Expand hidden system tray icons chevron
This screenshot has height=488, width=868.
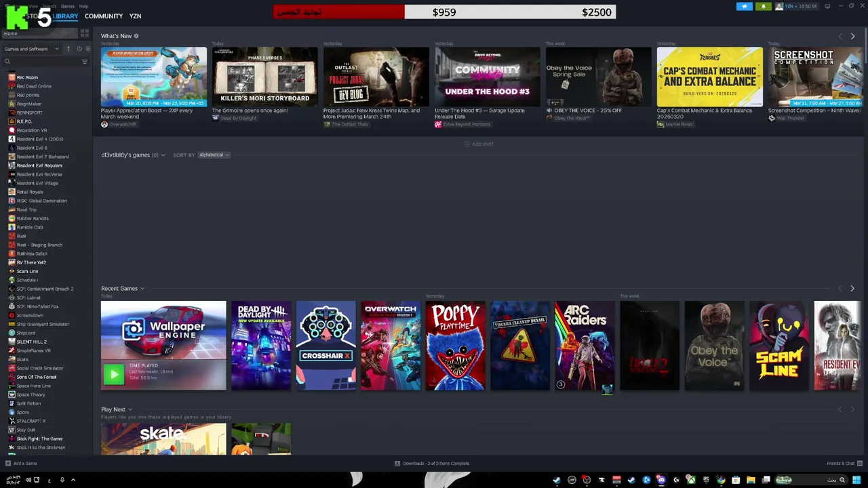[x=73, y=480]
